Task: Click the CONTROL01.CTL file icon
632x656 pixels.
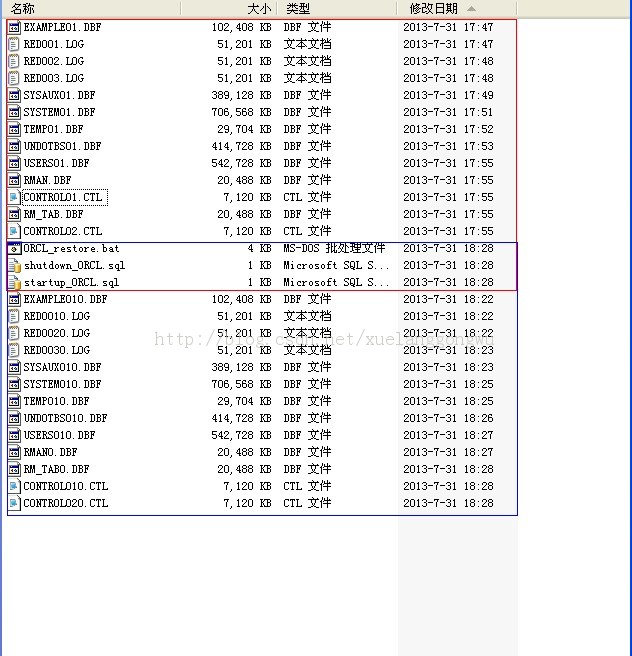Action: (x=14, y=197)
